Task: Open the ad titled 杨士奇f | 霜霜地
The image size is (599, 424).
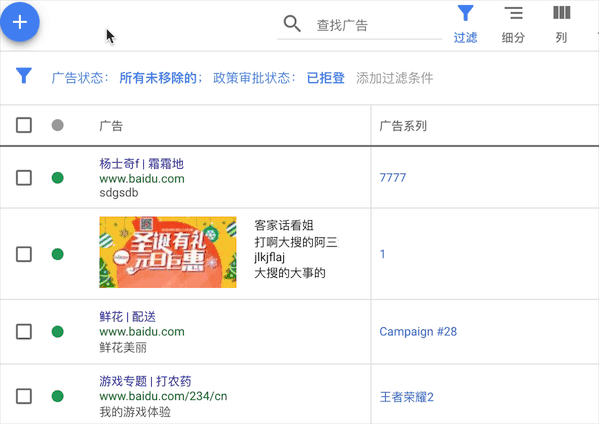Action: [x=142, y=164]
